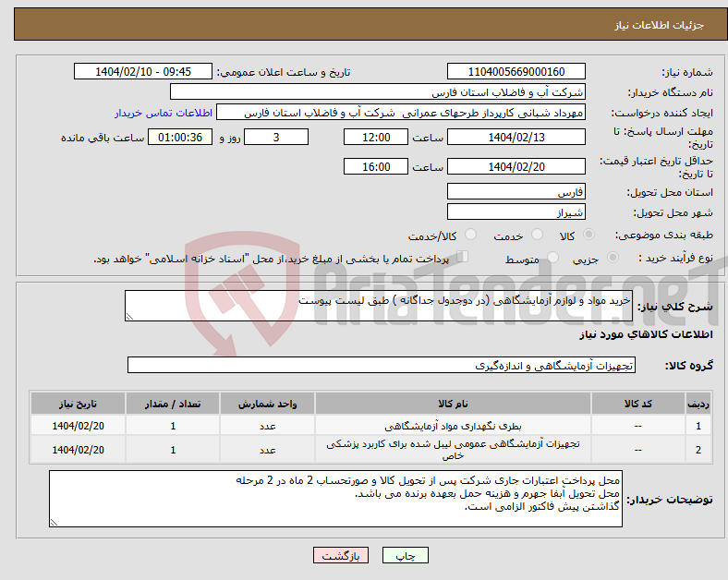Click the date cell in row 1

(x=78, y=426)
